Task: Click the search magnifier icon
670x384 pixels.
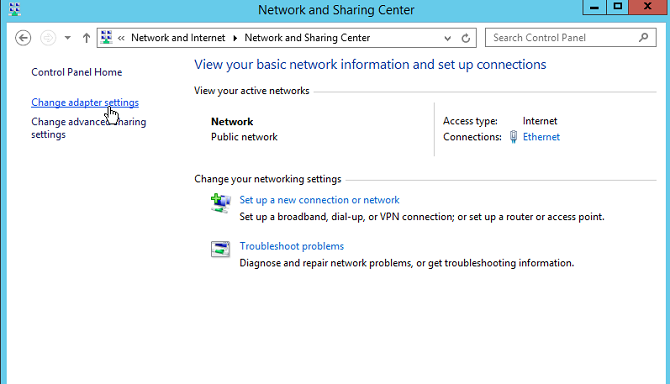Action: (x=644, y=38)
